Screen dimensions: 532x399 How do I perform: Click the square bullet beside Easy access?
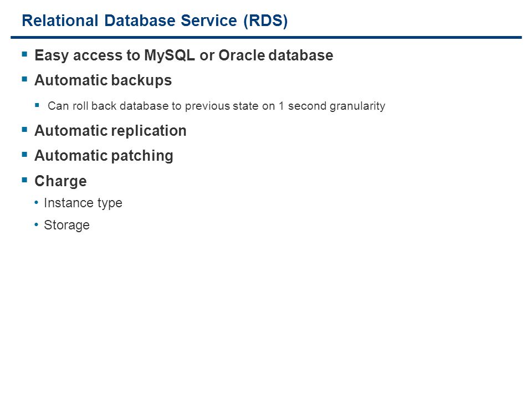click(24, 54)
